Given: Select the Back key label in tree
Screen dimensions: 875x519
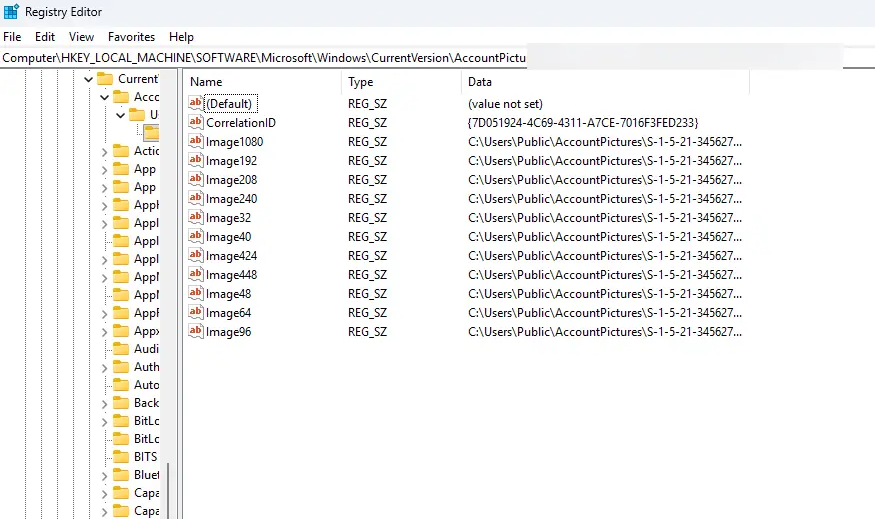Looking at the screenshot, I should [x=146, y=403].
